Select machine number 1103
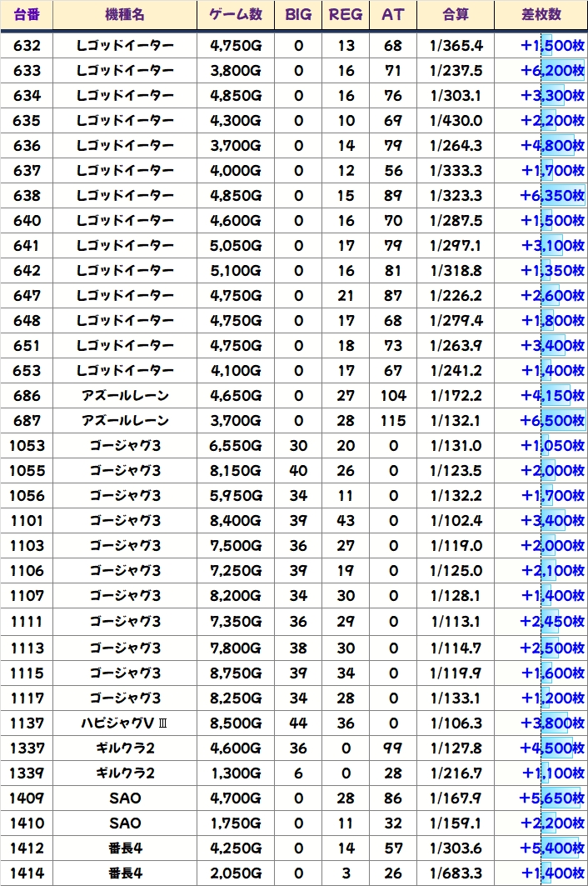The image size is (588, 886). click(x=27, y=546)
